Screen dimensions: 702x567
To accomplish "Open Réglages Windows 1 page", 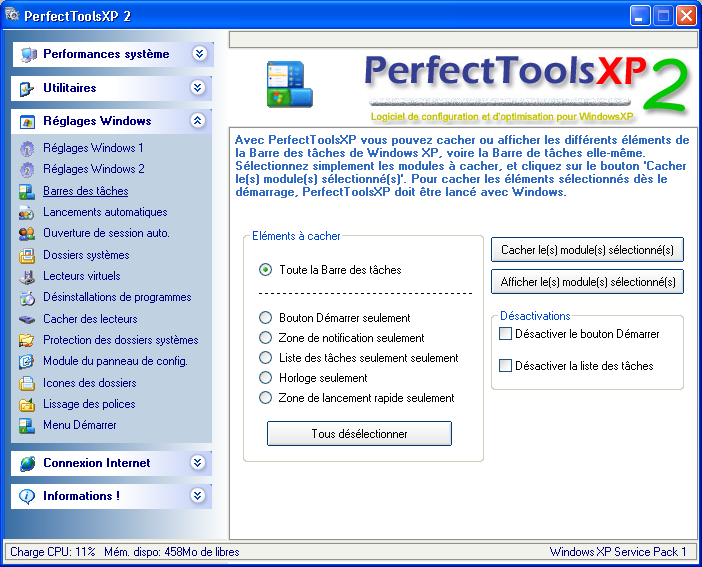I will [93, 148].
